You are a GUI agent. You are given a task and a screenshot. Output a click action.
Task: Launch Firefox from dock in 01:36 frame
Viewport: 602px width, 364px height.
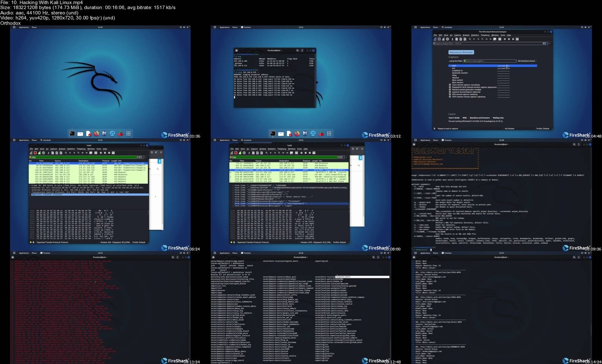pos(96,133)
